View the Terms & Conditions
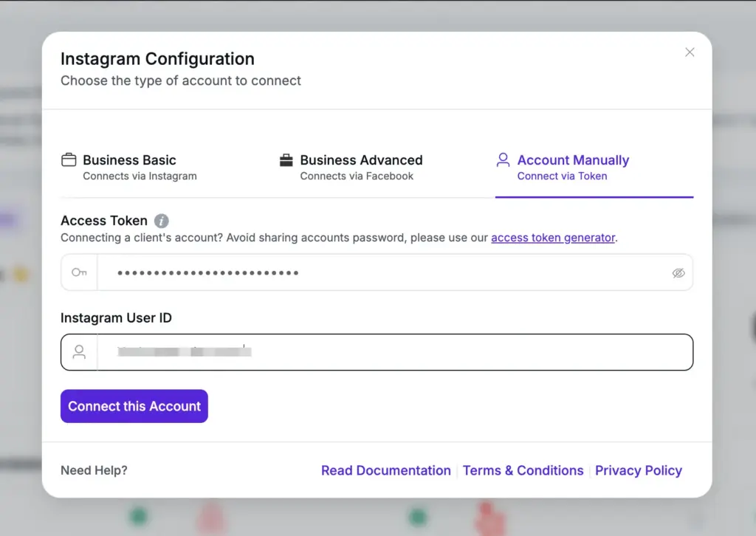The image size is (756, 536). click(x=523, y=470)
